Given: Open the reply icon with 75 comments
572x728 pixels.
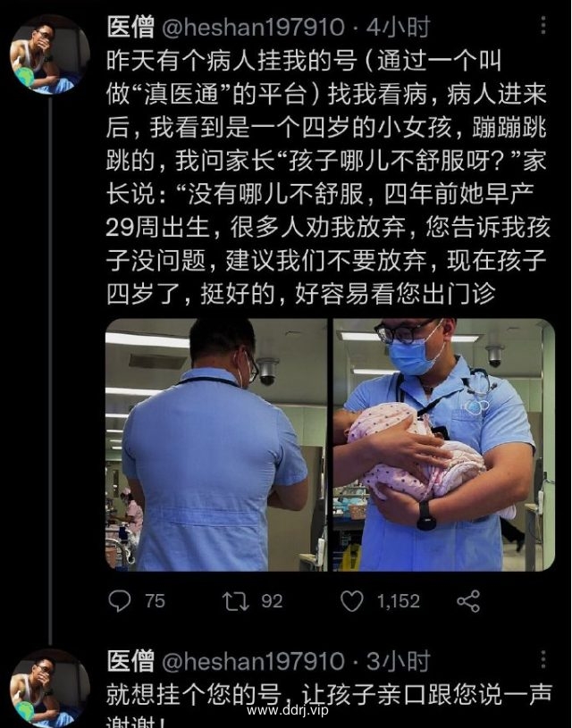Looking at the screenshot, I should point(120,601).
